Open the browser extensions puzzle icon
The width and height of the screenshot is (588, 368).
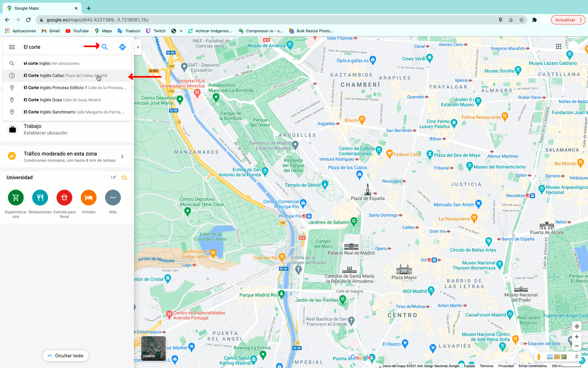[534, 20]
